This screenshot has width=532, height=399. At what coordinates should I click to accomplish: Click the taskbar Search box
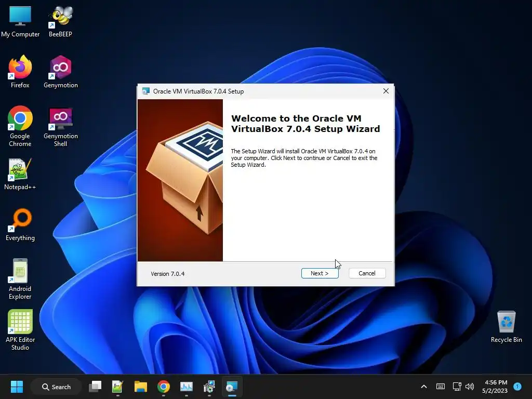[56, 387]
